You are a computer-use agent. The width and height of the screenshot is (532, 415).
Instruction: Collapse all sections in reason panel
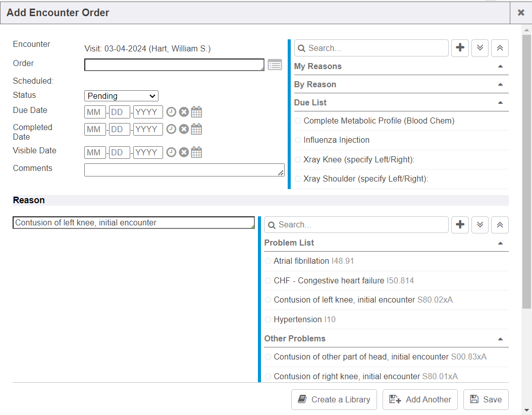[x=500, y=225]
